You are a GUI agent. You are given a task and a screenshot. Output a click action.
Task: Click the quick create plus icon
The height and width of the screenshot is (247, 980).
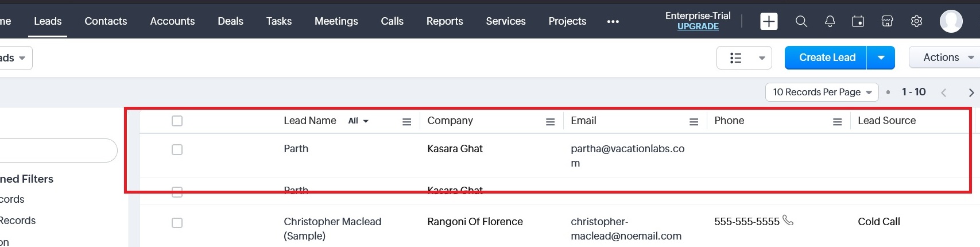coord(769,21)
